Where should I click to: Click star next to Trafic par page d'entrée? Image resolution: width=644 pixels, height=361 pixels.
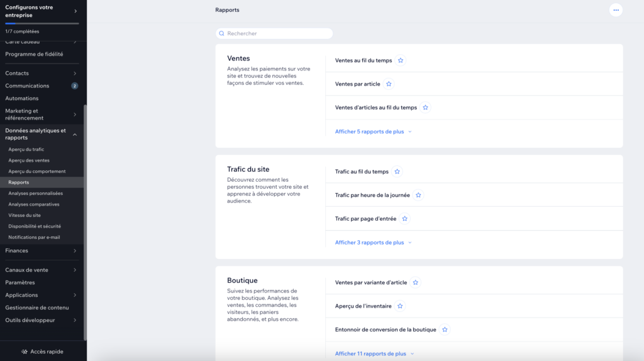(x=404, y=219)
